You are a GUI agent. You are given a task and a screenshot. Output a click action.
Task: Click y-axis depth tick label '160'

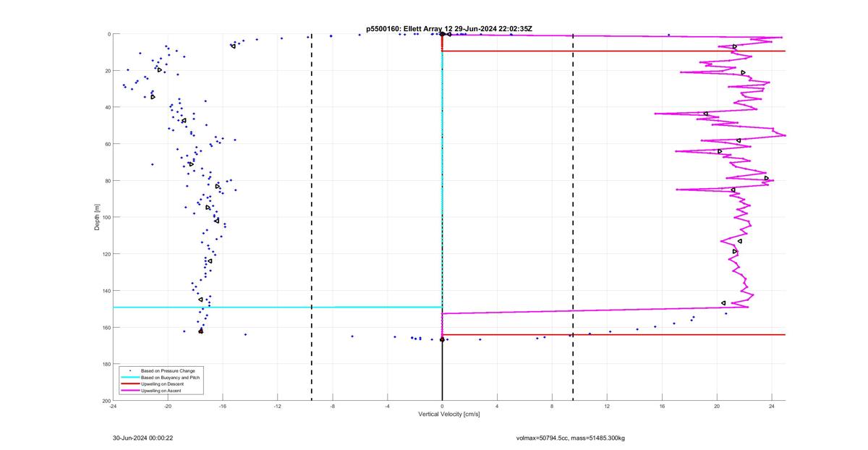[x=106, y=327]
